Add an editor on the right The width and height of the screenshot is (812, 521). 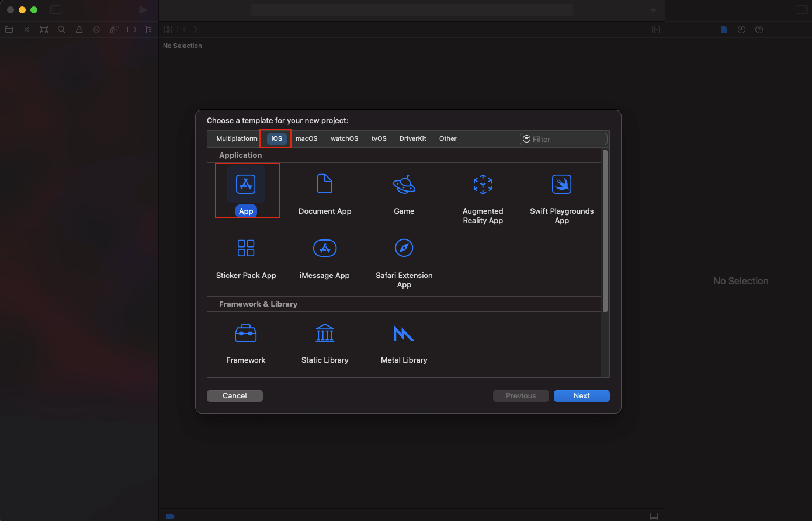(x=655, y=29)
